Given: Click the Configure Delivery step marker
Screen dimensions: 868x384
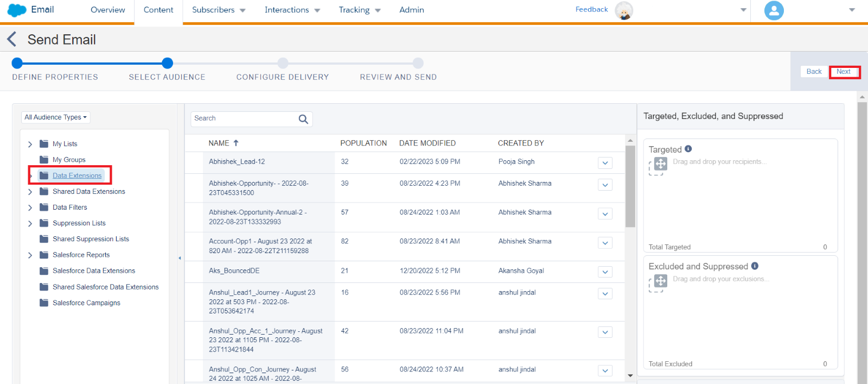Looking at the screenshot, I should [283, 63].
